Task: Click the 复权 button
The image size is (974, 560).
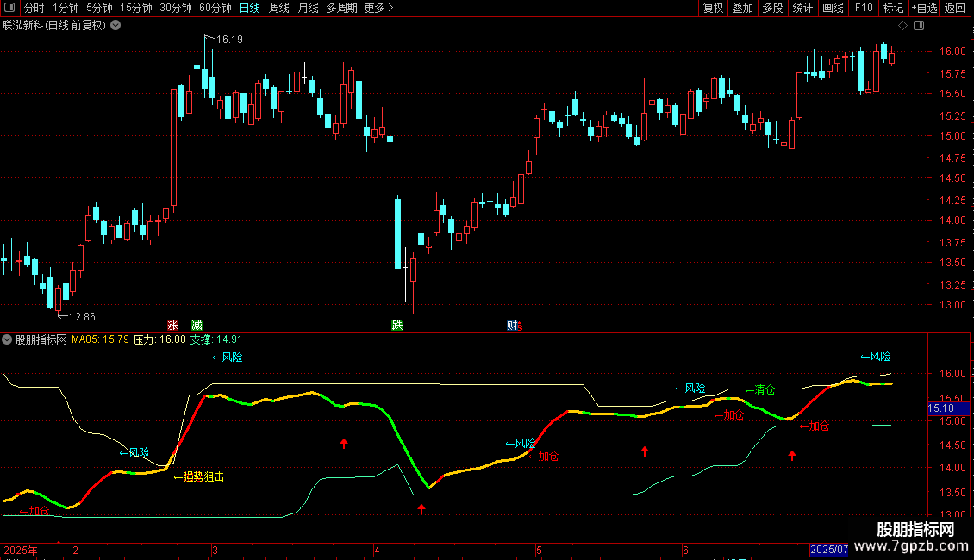Action: click(x=713, y=8)
